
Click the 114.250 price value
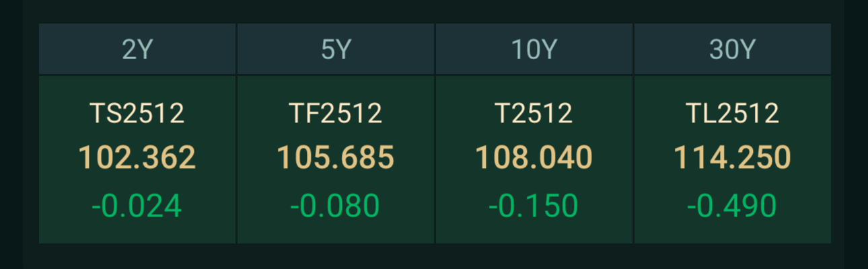point(732,158)
